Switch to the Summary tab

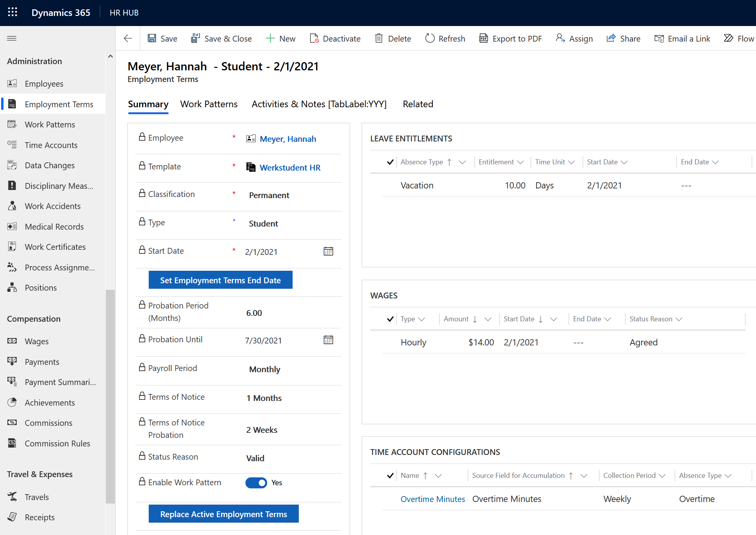pyautogui.click(x=148, y=104)
